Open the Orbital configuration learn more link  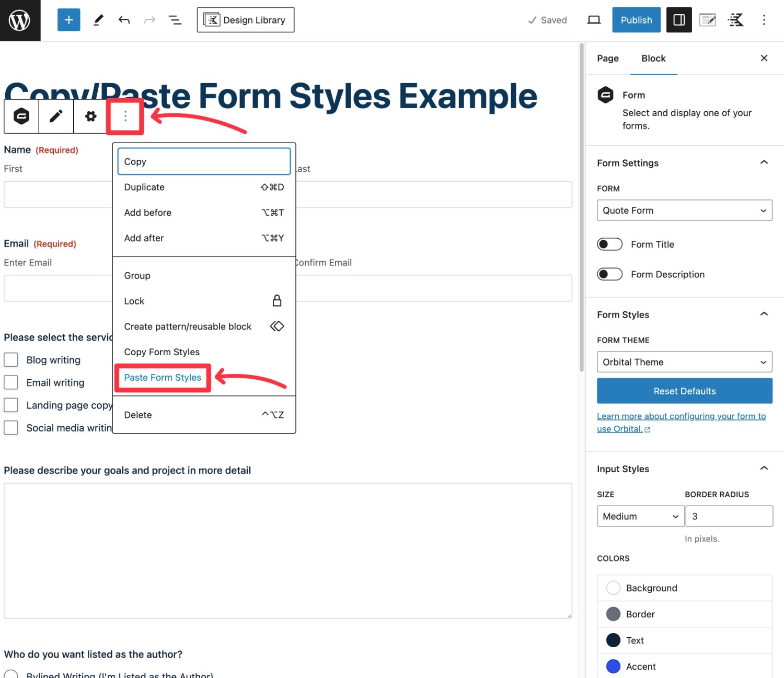[x=681, y=422]
